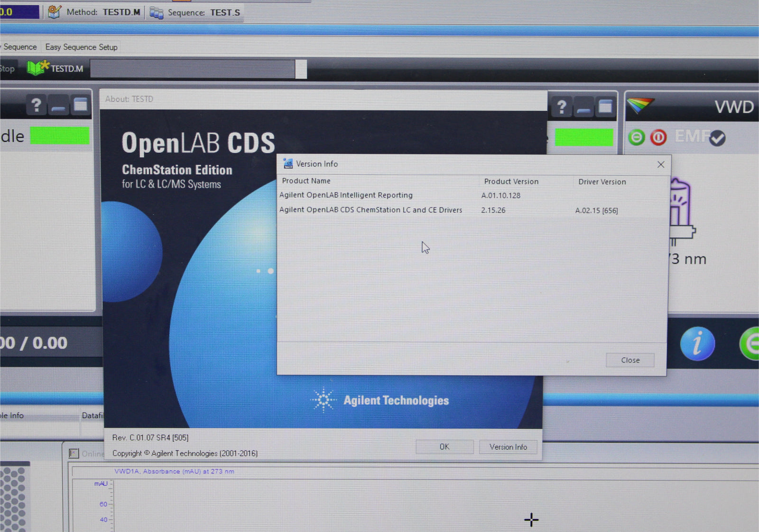Click the Method: TESTD.M label
This screenshot has width=759, height=532.
tap(103, 12)
